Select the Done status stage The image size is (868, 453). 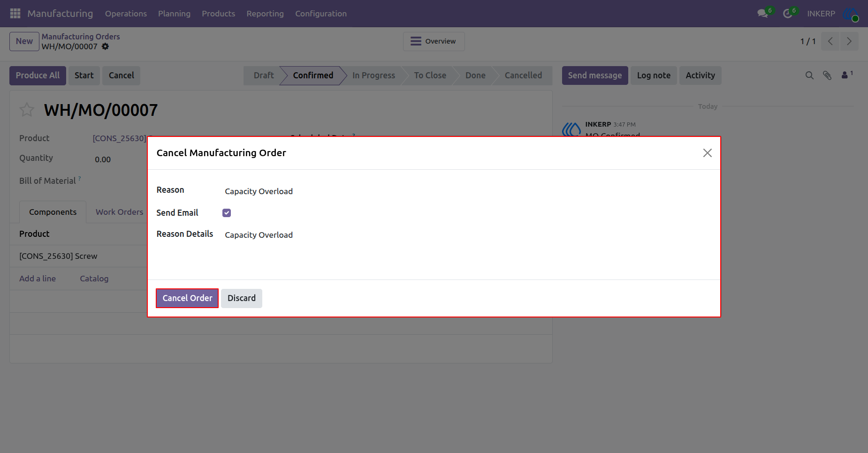tap(475, 75)
